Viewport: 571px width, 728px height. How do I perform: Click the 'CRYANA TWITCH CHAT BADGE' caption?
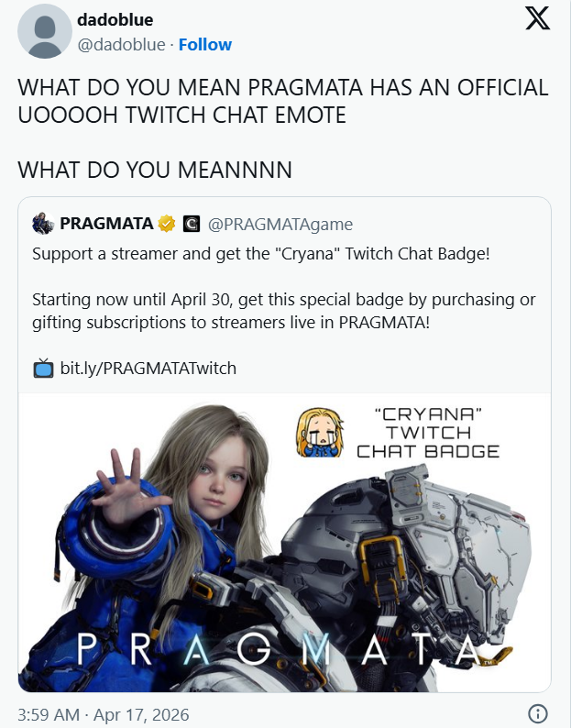click(428, 433)
